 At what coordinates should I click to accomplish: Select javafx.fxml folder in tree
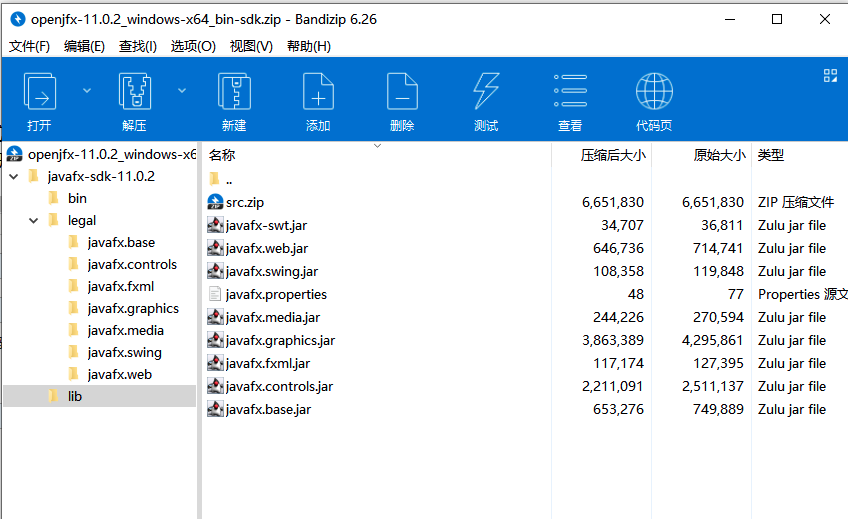point(121,287)
